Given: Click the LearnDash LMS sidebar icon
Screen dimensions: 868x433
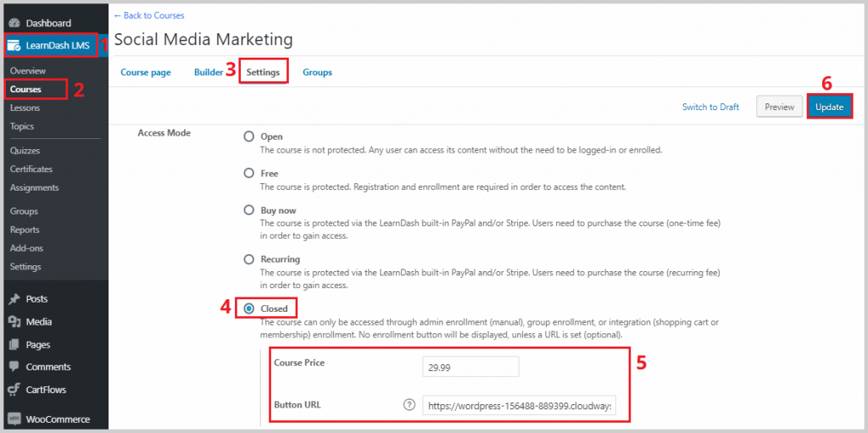Looking at the screenshot, I should coord(15,46).
